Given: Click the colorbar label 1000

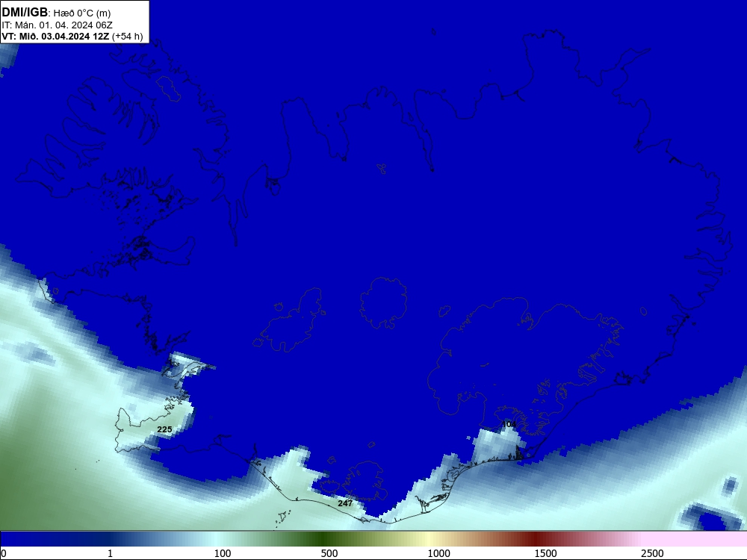Looking at the screenshot, I should (438, 553).
